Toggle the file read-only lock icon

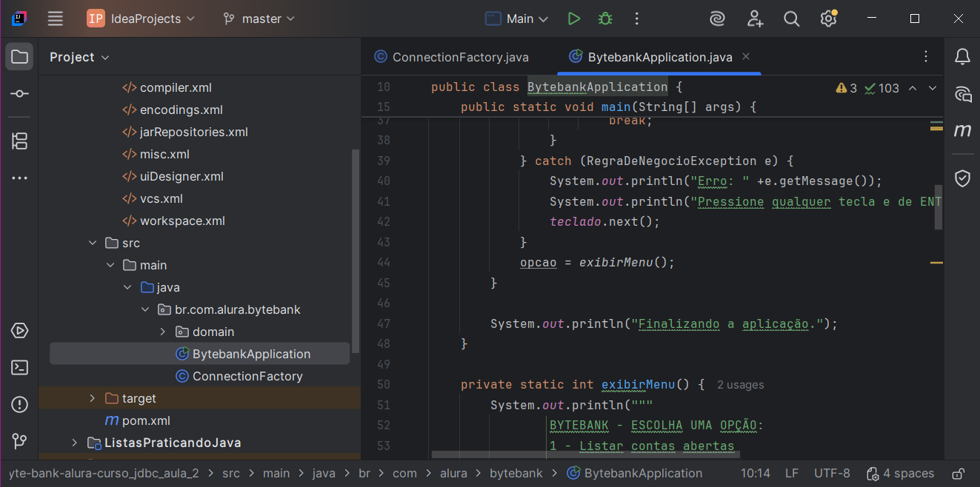(x=958, y=473)
